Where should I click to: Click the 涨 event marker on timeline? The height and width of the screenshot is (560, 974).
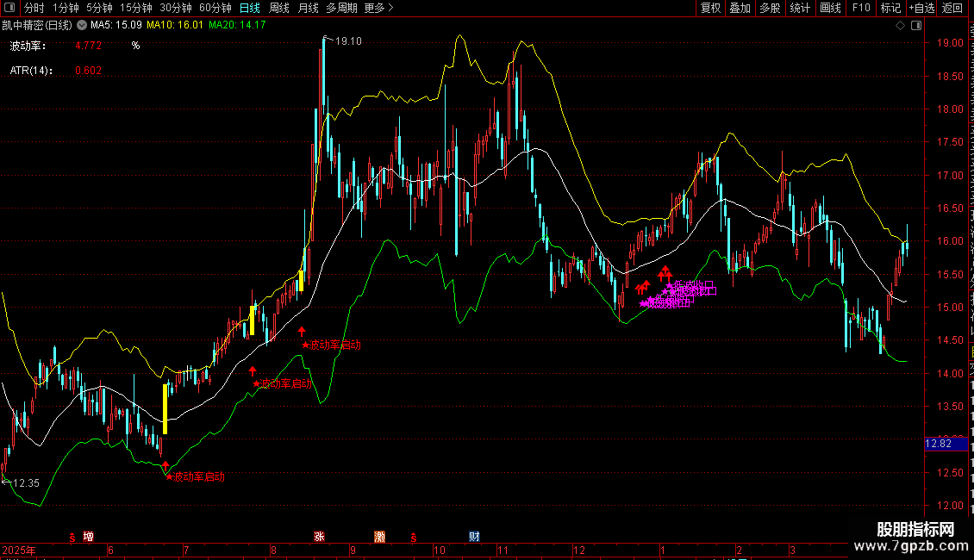pos(319,537)
